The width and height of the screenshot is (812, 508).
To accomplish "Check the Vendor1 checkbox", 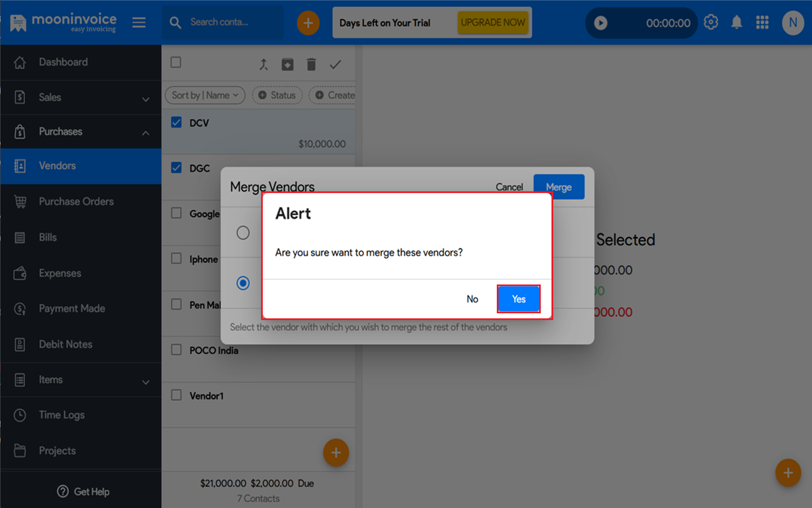I will click(176, 395).
